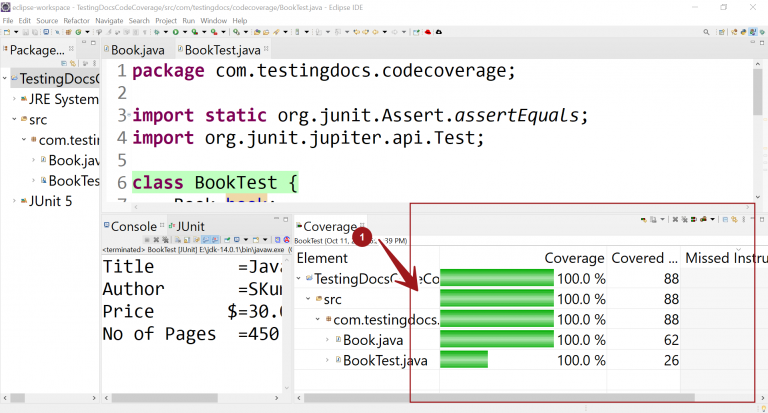This screenshot has width=768, height=413.
Task: Open the Window menu
Action: 214,21
